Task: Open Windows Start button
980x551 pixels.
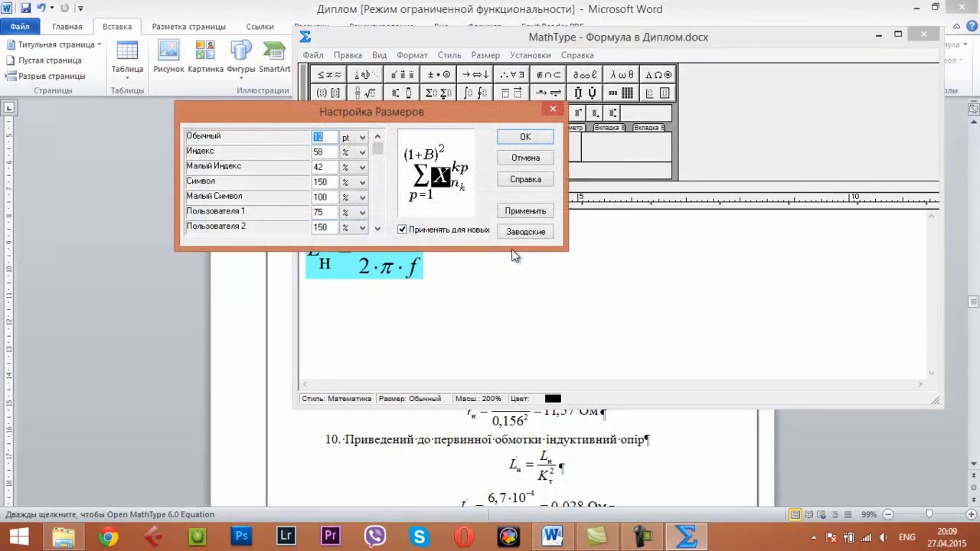Action: coord(18,536)
